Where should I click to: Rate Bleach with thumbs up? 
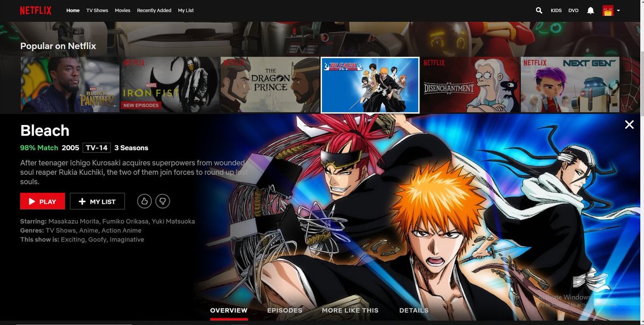point(144,201)
